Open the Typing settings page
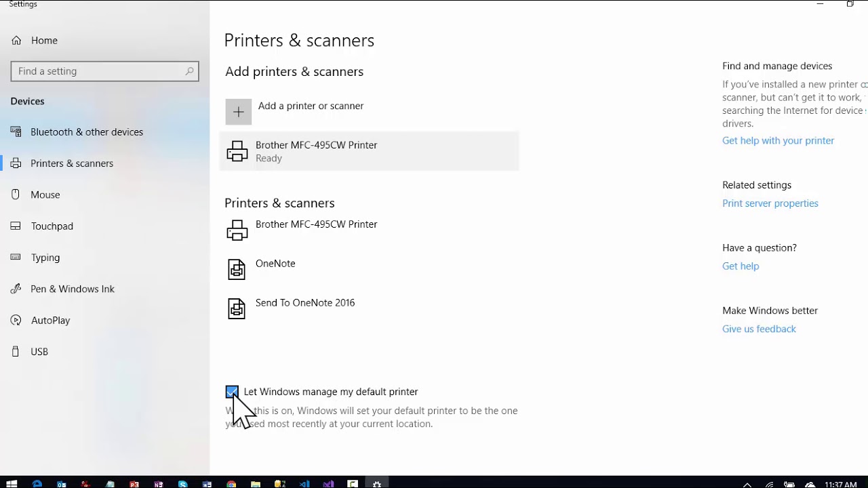Screen dimensions: 868x488 [x=35, y=258]
